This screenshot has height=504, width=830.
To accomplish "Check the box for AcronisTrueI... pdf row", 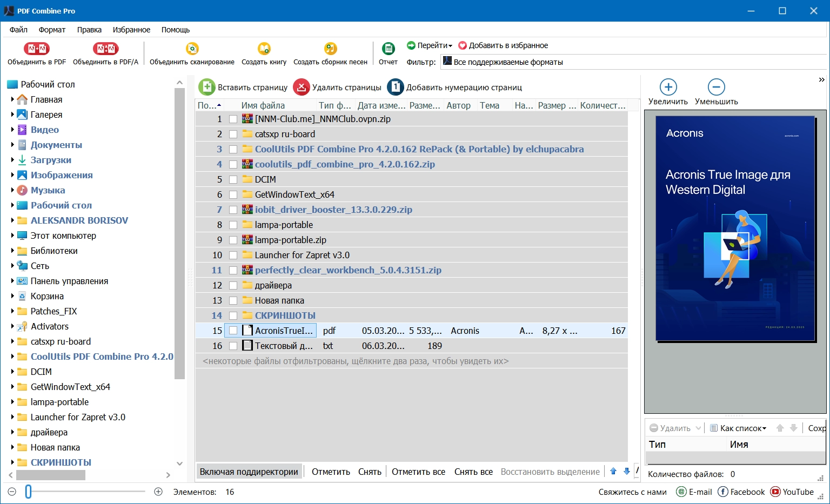I will point(233,331).
